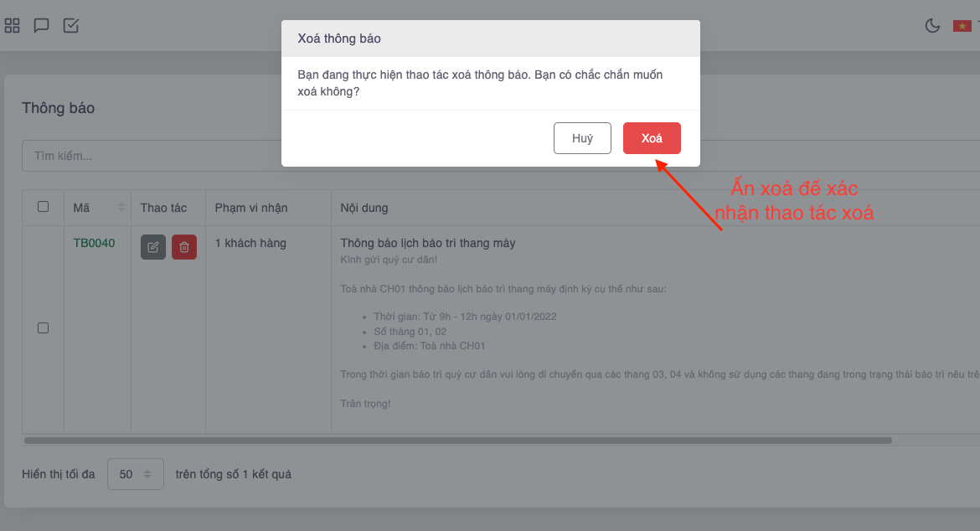Open the apps grid icon
This screenshot has width=980, height=531.
pyautogui.click(x=12, y=26)
